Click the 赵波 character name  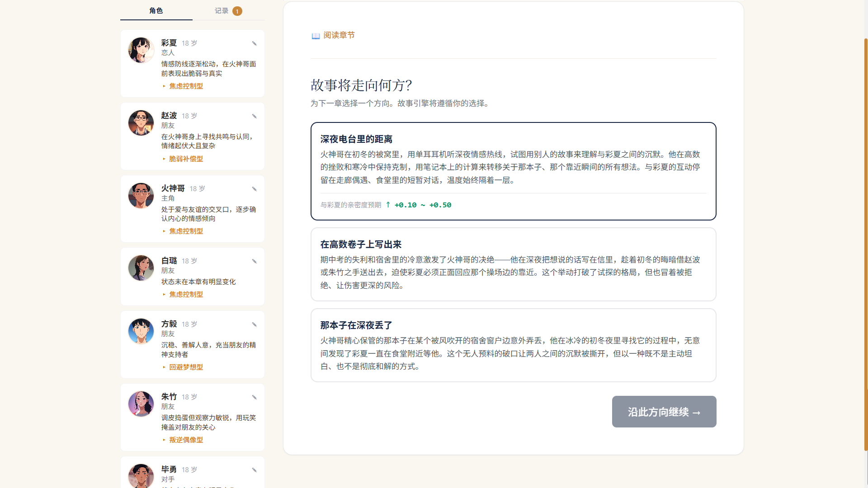(169, 116)
